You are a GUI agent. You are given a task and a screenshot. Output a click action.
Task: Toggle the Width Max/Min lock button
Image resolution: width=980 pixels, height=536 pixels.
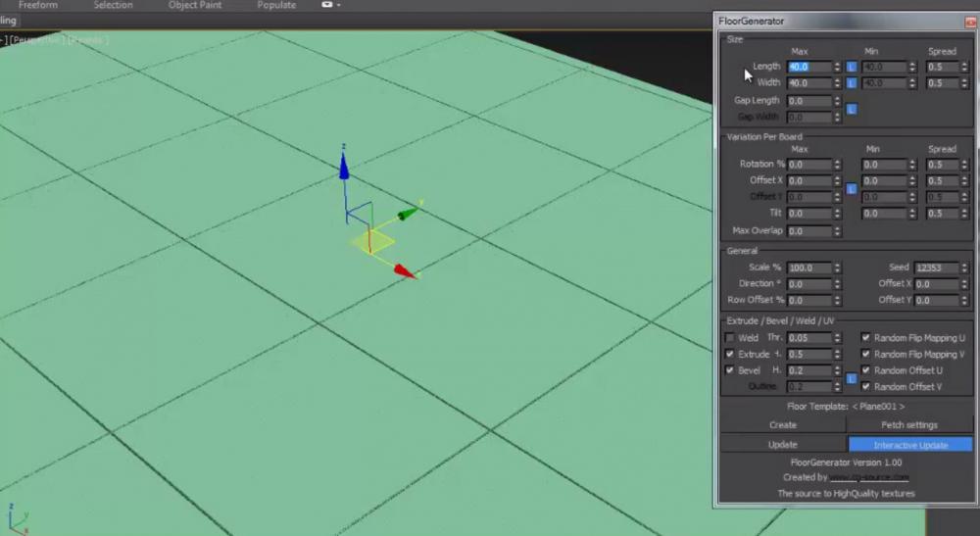coord(852,82)
